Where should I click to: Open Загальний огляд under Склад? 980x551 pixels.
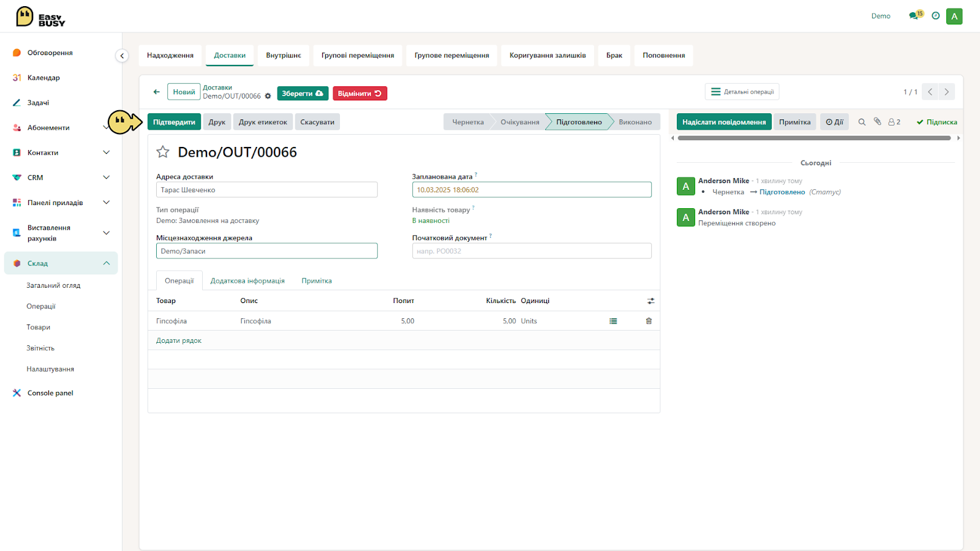(53, 285)
